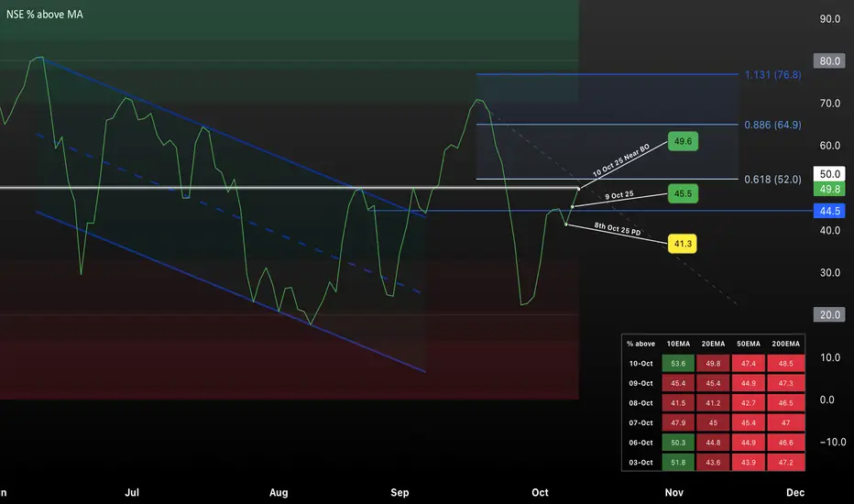The image size is (854, 504).
Task: Click the green 51.8 cell in 03-Oct row
Action: [678, 463]
